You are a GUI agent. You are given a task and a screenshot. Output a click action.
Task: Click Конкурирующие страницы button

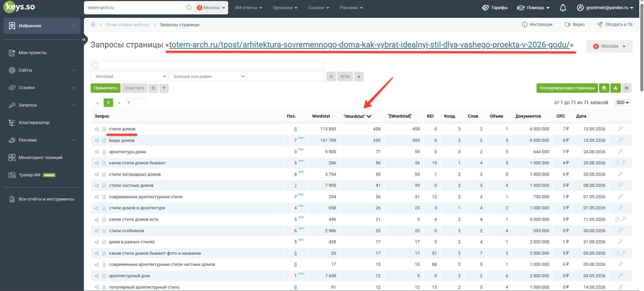pos(567,88)
